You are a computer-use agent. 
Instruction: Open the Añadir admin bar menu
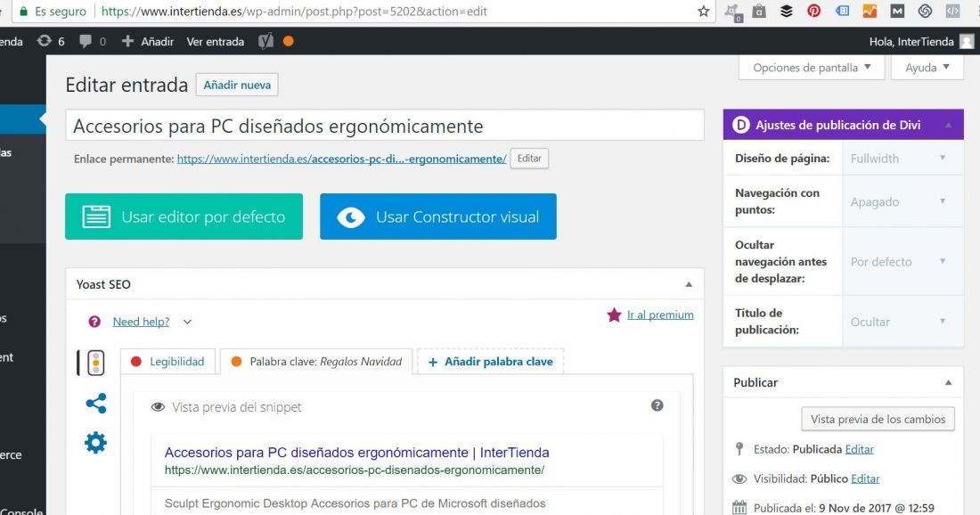click(148, 41)
